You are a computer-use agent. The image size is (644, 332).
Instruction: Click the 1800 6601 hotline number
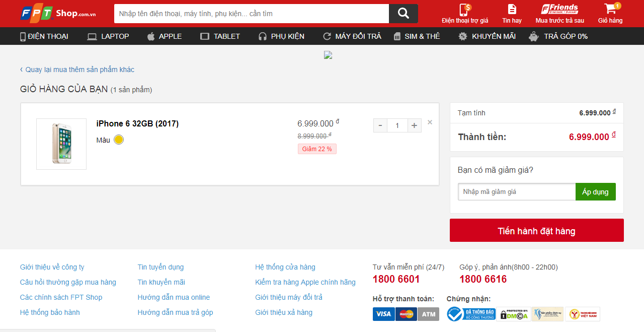(x=396, y=279)
